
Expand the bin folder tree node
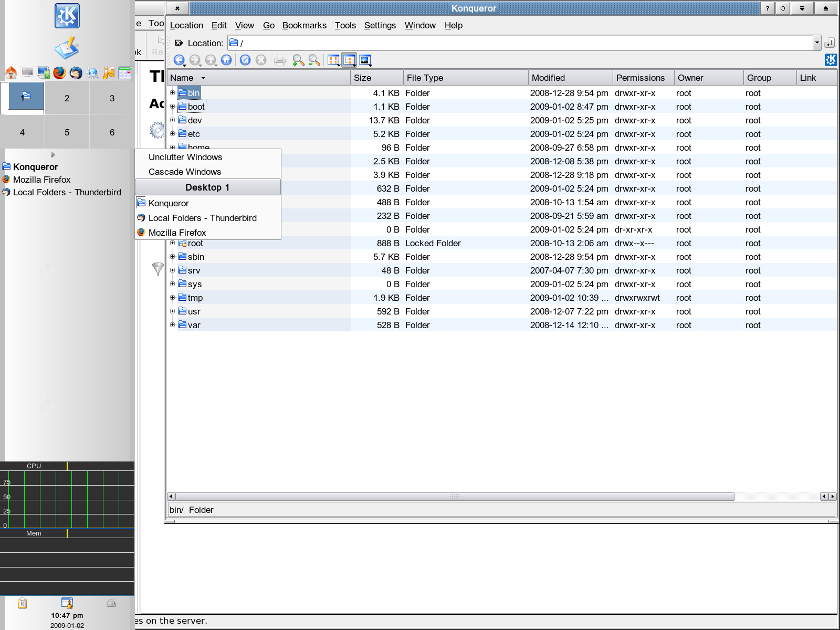pos(172,93)
